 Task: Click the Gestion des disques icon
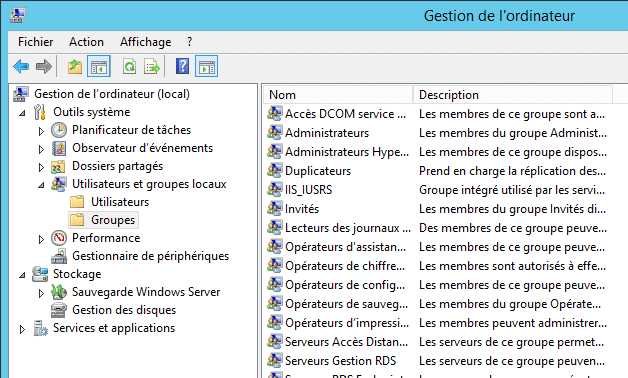[59, 310]
